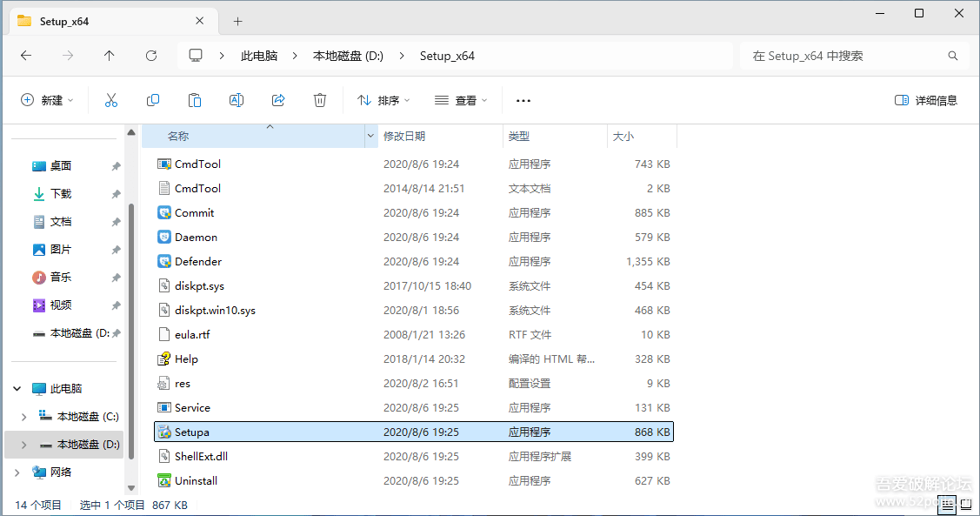
Task: Click the Service application icon
Action: (x=163, y=408)
